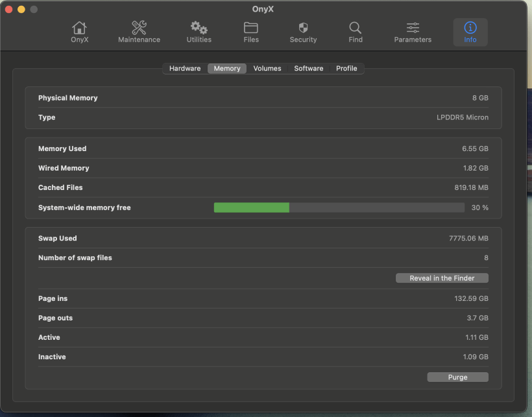Click the 30 % value

point(479,208)
